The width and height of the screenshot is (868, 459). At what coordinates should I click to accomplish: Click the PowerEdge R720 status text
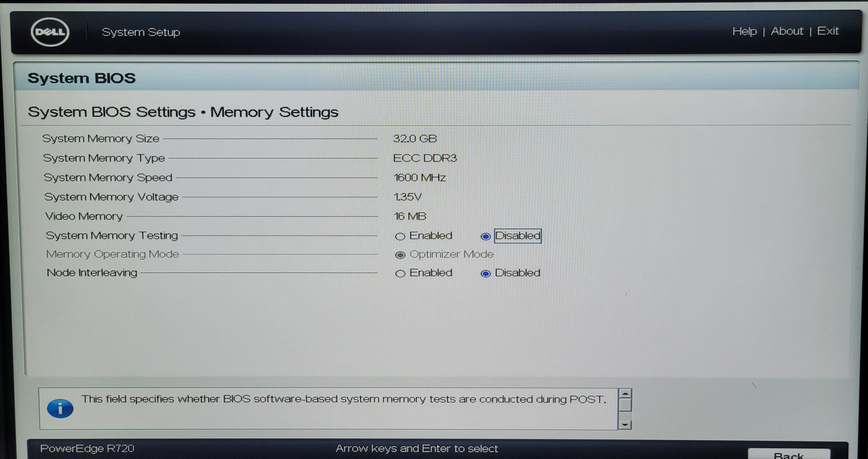point(87,449)
